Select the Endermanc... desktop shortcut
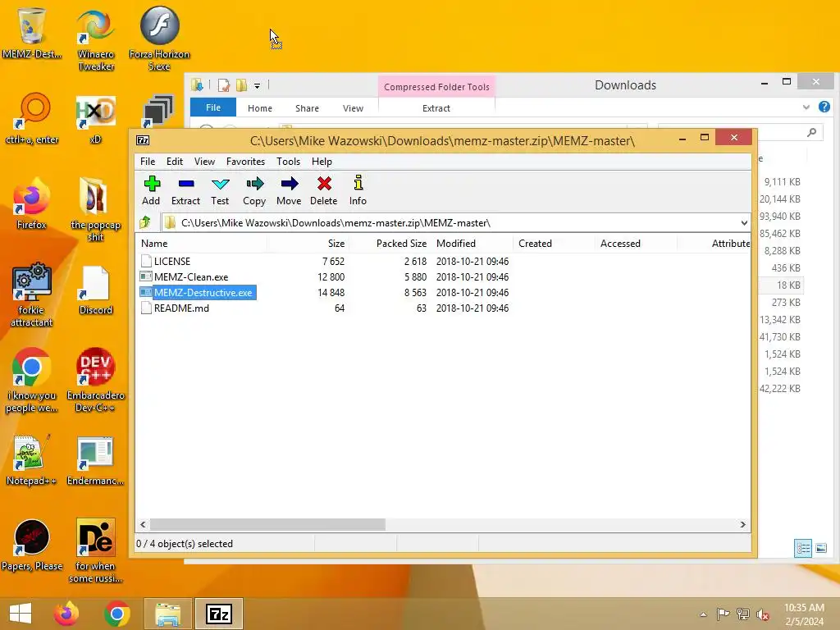Image resolution: width=840 pixels, height=630 pixels. 95,461
